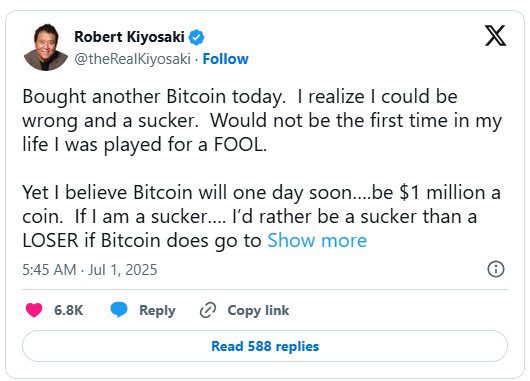530x381 pixels.
Task: Click the Jul 1, 2025 date
Action: tap(123, 270)
